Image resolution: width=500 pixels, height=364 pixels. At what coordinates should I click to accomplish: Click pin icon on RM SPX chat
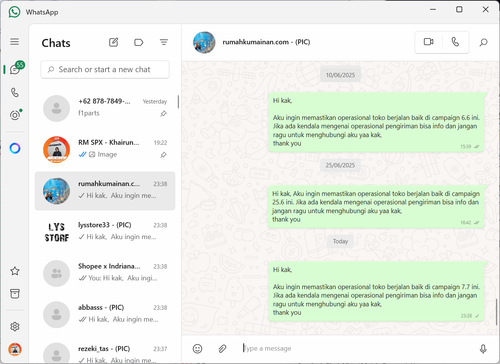point(163,155)
